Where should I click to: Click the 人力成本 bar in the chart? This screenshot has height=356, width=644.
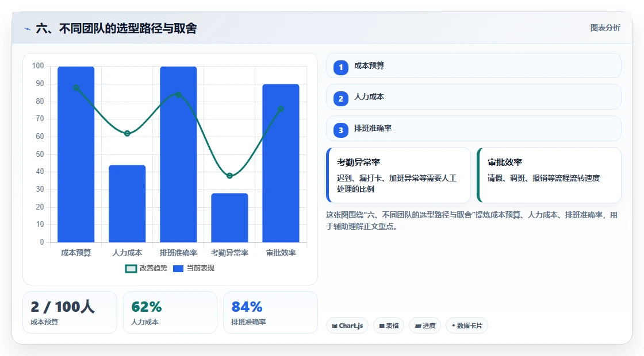(x=127, y=203)
